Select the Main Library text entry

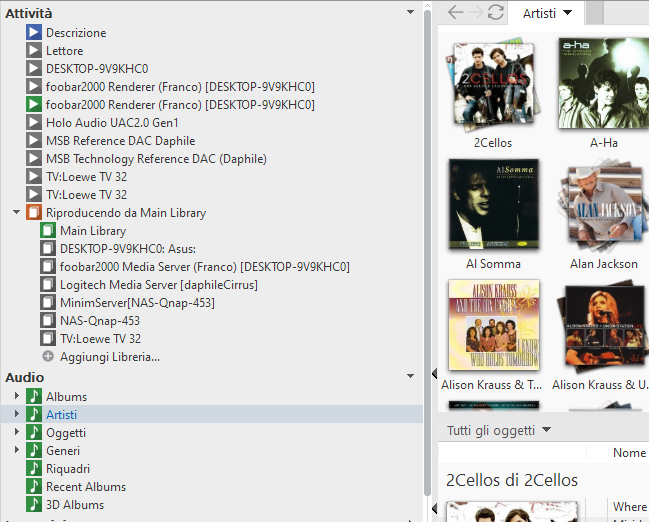[93, 231]
